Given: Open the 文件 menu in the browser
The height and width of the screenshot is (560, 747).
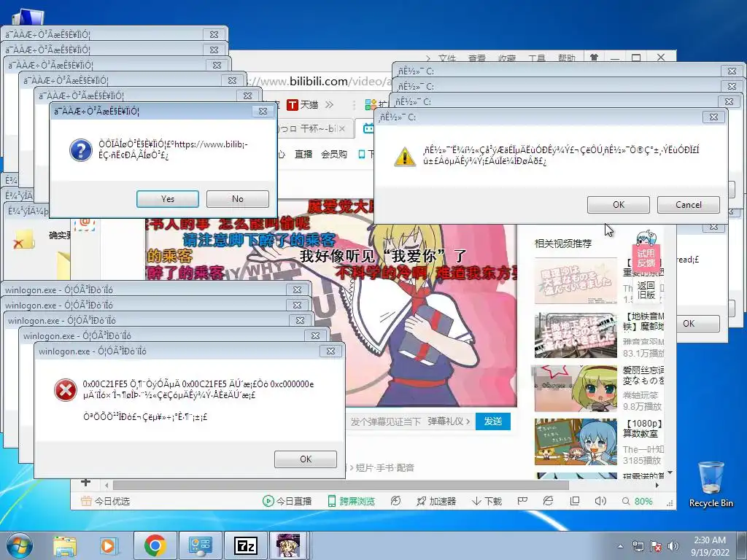Looking at the screenshot, I should (x=447, y=58).
